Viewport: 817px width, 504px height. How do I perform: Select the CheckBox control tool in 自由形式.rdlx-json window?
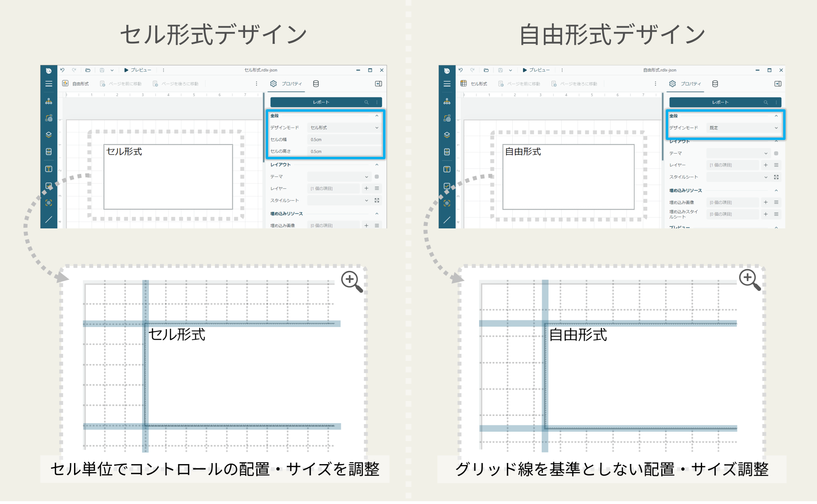pyautogui.click(x=447, y=186)
